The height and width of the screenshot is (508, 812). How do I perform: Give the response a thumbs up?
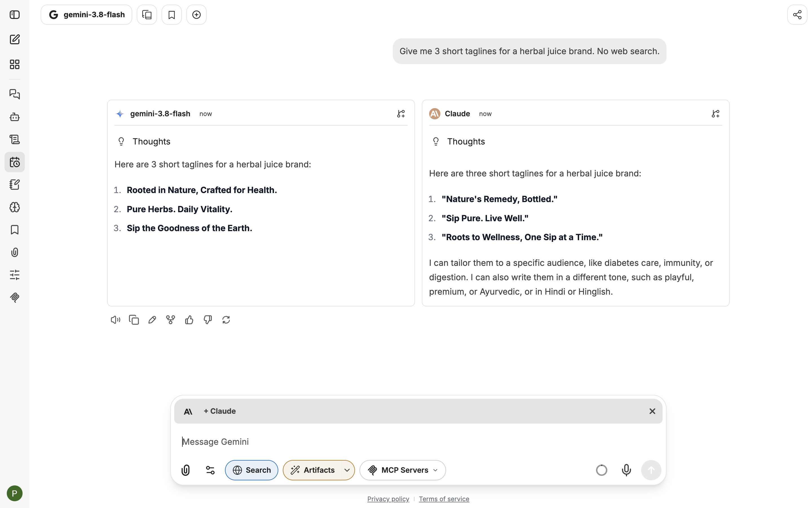coord(189,320)
